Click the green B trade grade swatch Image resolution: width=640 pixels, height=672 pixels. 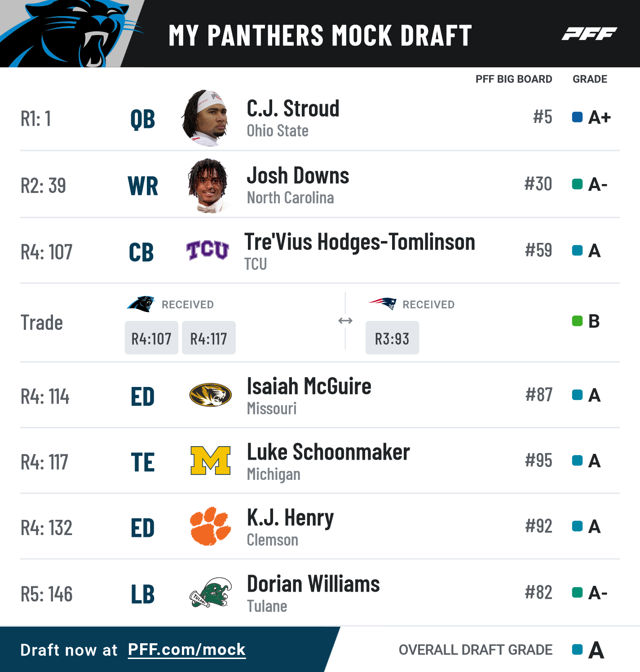click(x=577, y=321)
